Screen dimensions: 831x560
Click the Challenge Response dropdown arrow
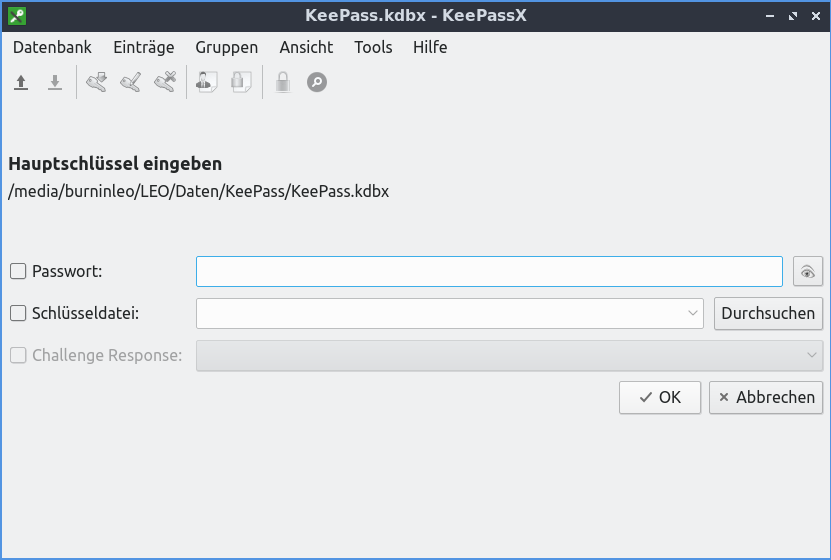(x=811, y=355)
